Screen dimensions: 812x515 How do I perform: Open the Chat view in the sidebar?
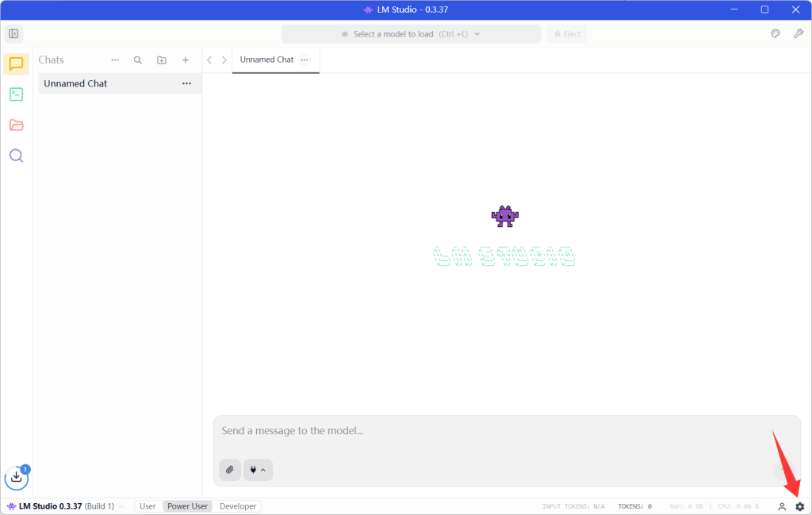[16, 64]
